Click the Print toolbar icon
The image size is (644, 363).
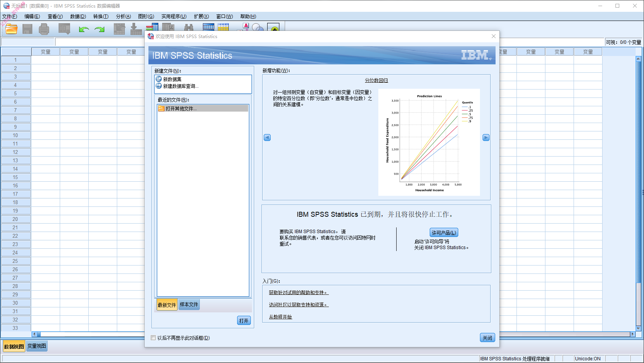(44, 29)
